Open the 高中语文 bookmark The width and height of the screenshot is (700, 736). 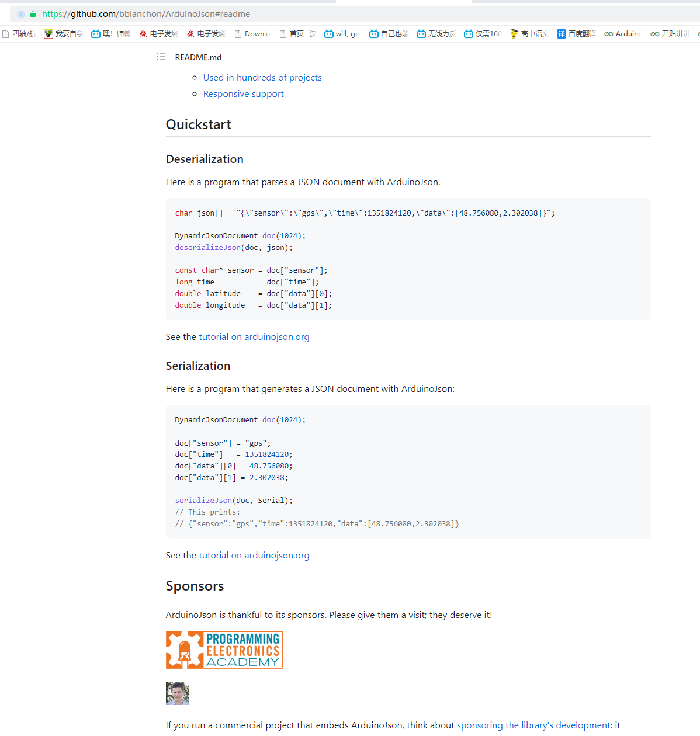[529, 34]
